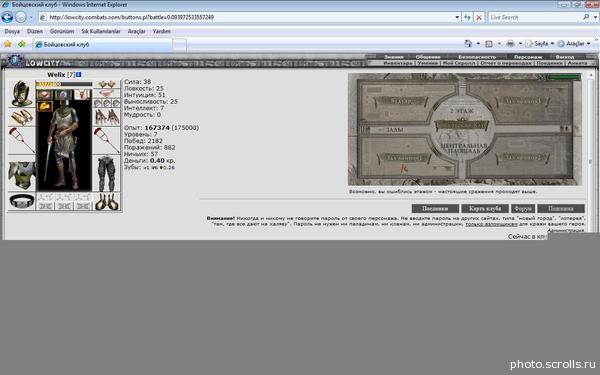Open the Безопасность game menu
Viewport: 600px width, 375px height.
[x=477, y=57]
